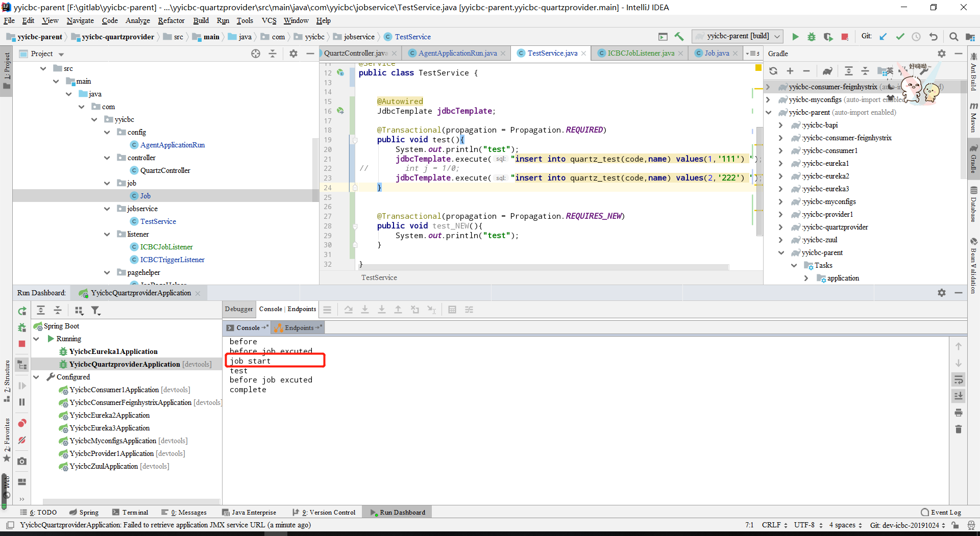Collapse the jobservice package
Screen dimensions: 980x536
tap(107, 209)
